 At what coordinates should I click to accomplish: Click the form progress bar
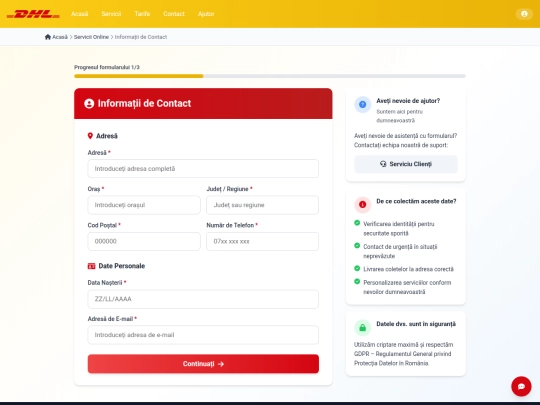pyautogui.click(x=270, y=76)
